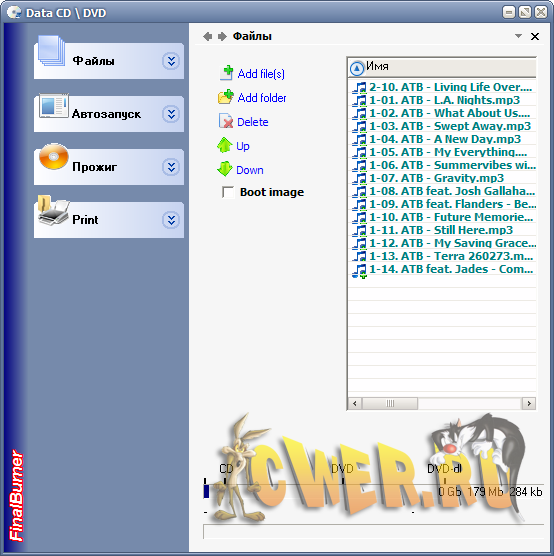Image resolution: width=554 pixels, height=556 pixels.
Task: Expand the Файлы sidebar section chevron
Action: tap(171, 61)
